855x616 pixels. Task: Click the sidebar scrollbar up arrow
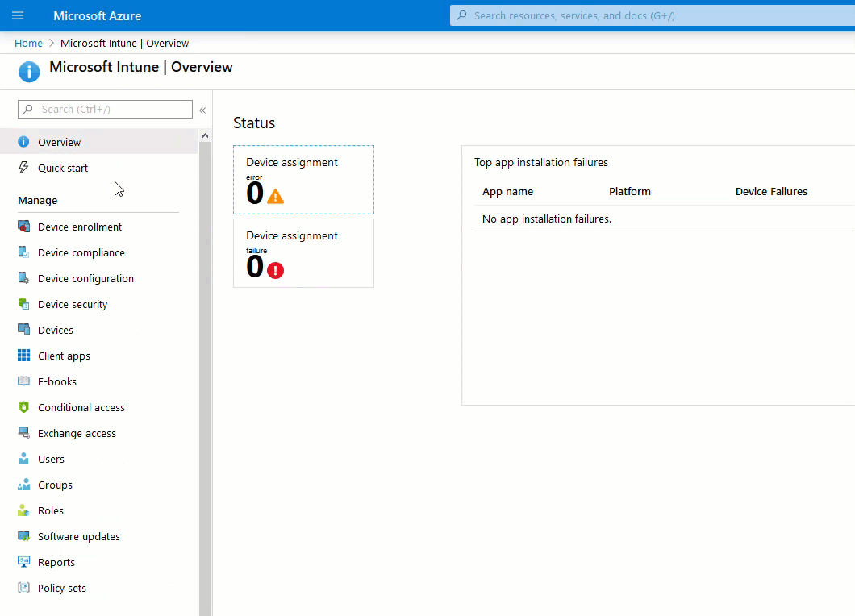(205, 135)
